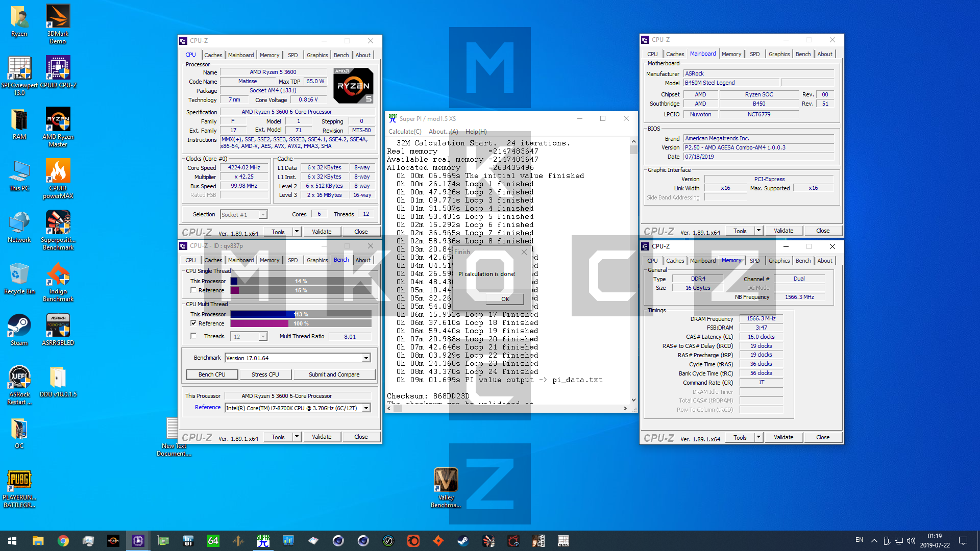Screen dimensions: 980x551
Task: Click the volume icon in system tray
Action: click(911, 541)
